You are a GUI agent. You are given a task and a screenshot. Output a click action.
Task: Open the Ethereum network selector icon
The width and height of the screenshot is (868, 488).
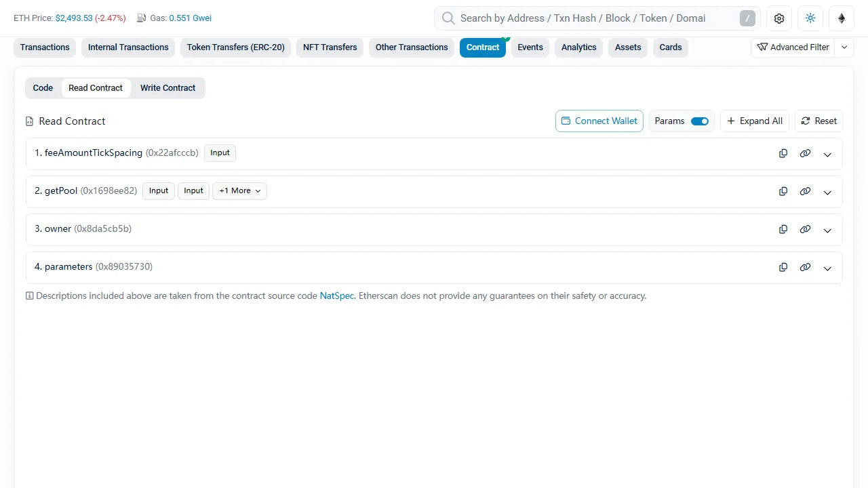(842, 18)
